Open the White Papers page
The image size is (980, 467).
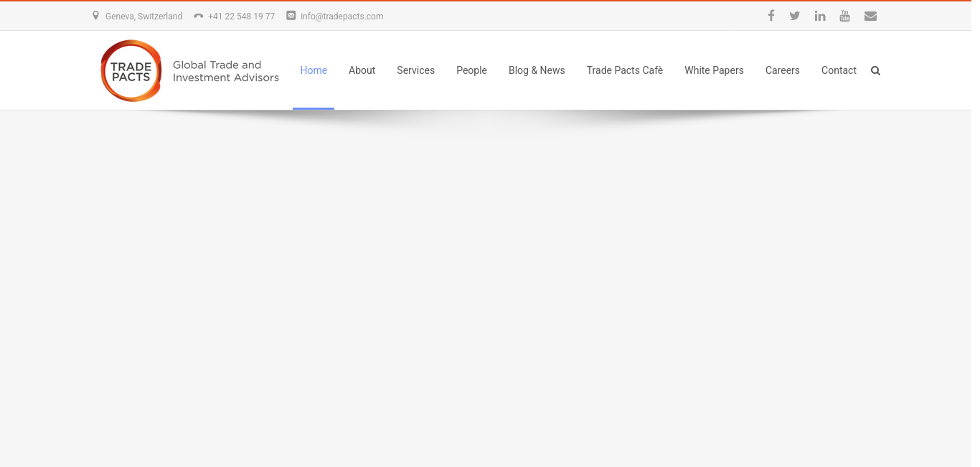[714, 70]
